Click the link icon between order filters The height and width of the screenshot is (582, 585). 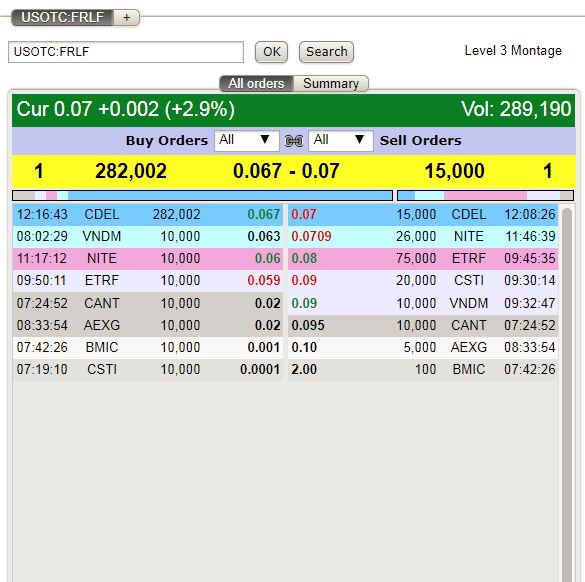click(294, 141)
